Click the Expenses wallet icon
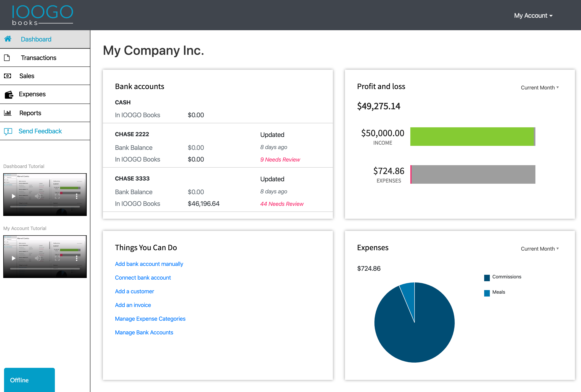Viewport: 581px width, 392px height. click(x=9, y=95)
